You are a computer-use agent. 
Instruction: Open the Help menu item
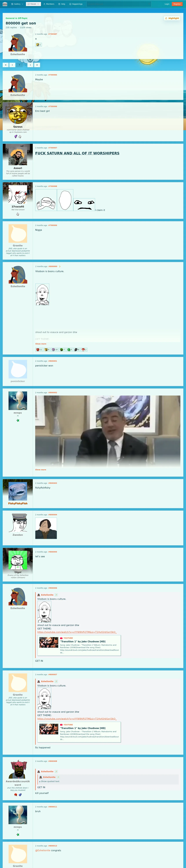[62, 4]
